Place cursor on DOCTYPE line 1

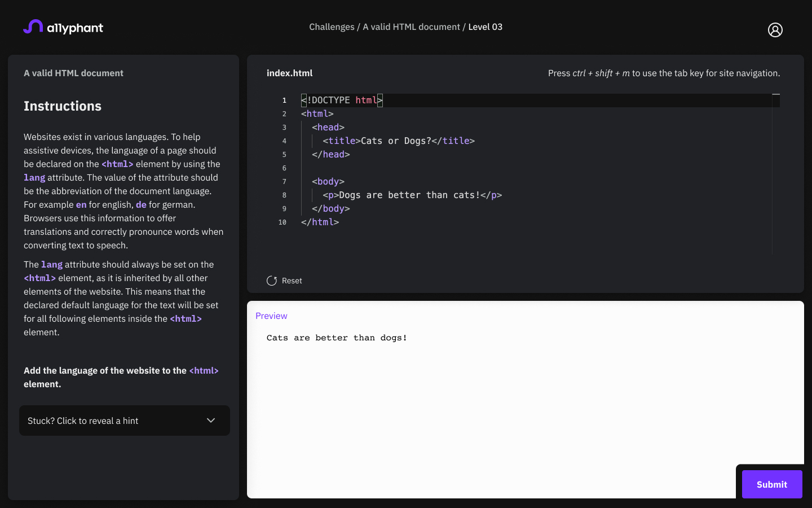[342, 100]
